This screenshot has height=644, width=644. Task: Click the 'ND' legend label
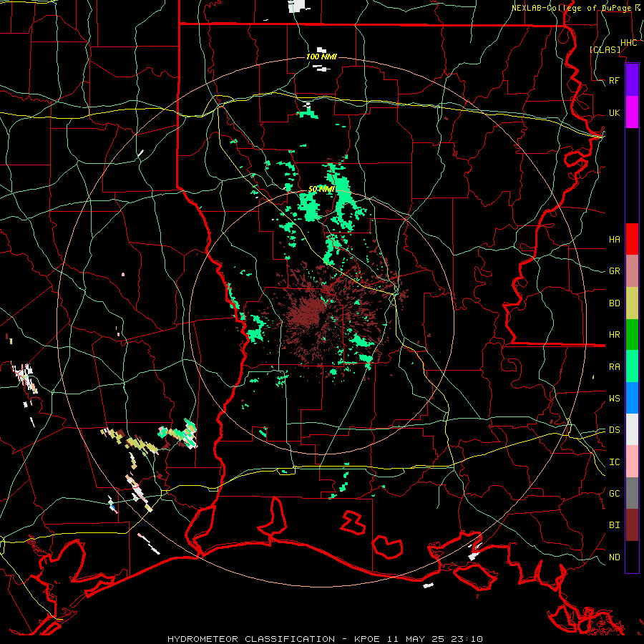pyautogui.click(x=614, y=557)
